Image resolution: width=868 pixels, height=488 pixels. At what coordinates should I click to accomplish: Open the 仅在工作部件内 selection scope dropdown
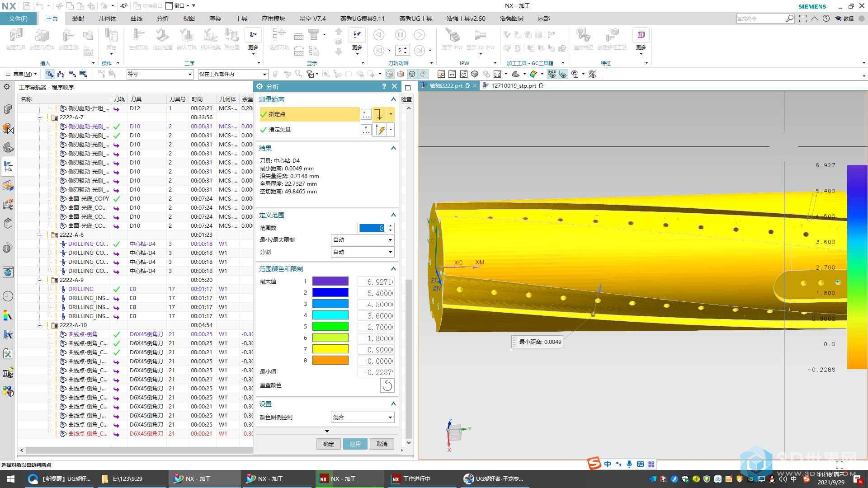point(233,74)
